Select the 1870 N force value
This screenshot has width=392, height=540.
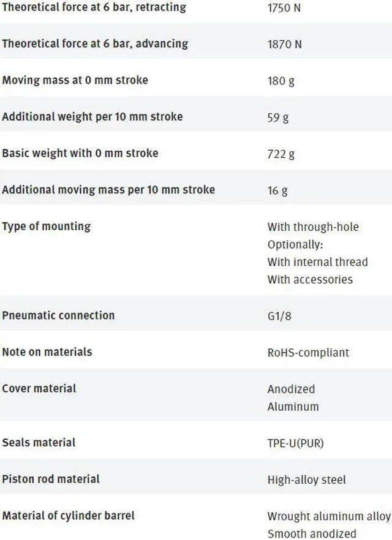click(285, 44)
